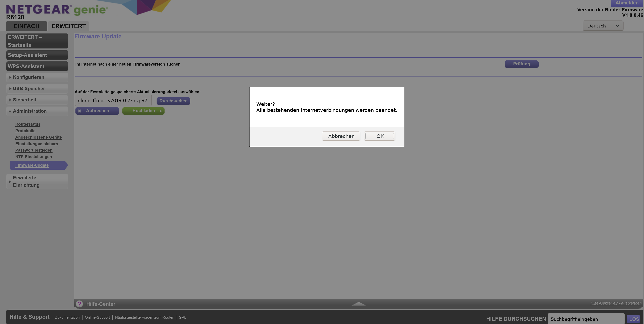The image size is (644, 324).
Task: Switch to the ERWEITERT tab
Action: click(69, 26)
